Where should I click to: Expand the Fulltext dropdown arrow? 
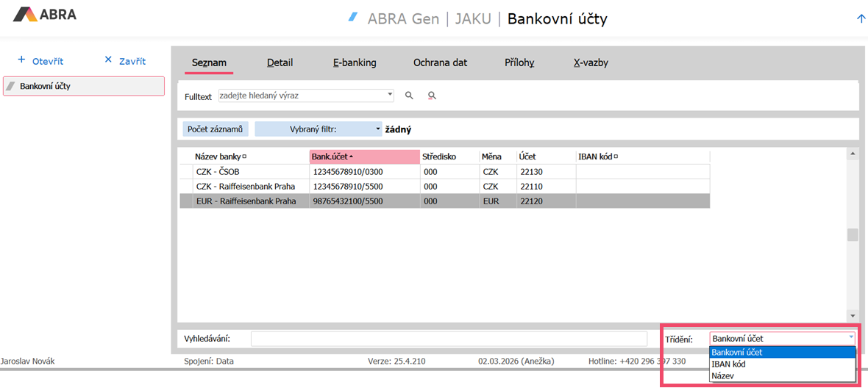391,96
